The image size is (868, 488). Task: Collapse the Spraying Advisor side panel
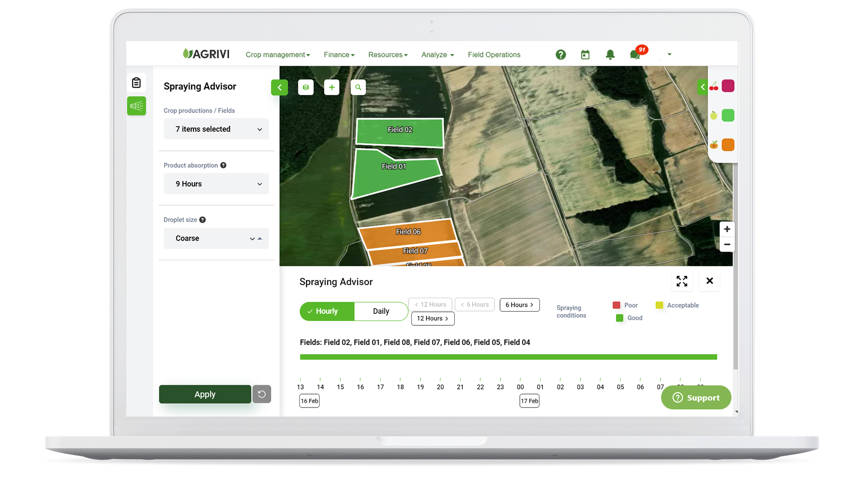(279, 87)
